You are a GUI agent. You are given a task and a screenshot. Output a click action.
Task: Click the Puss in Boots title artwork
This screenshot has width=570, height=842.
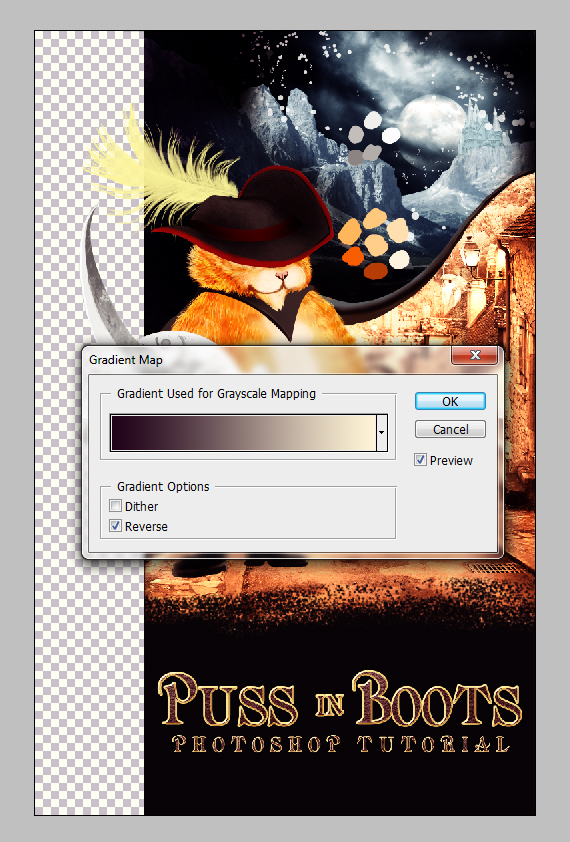(x=340, y=699)
